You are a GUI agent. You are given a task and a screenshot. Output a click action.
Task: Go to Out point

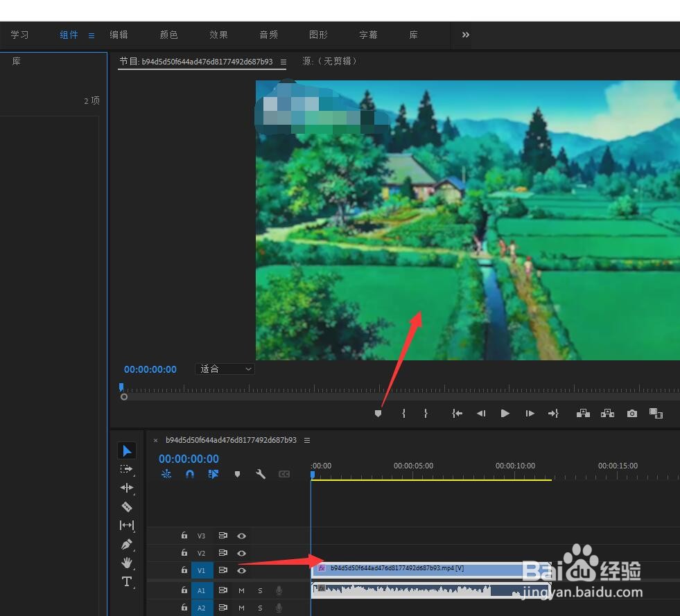pos(553,414)
